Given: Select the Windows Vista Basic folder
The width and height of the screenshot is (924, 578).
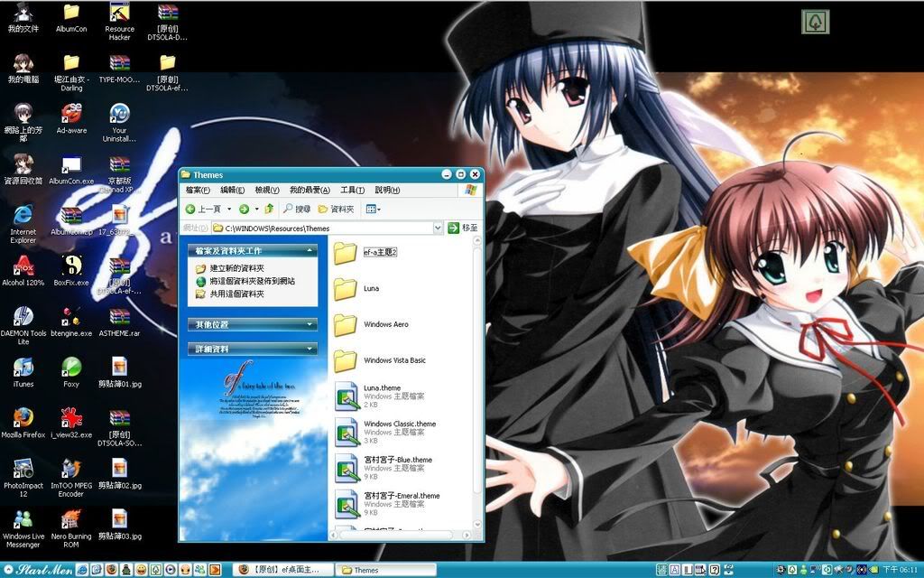Looking at the screenshot, I should point(380,360).
